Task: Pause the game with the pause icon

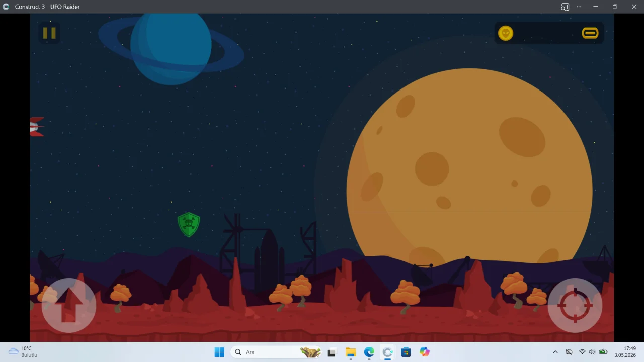Action: (x=49, y=33)
